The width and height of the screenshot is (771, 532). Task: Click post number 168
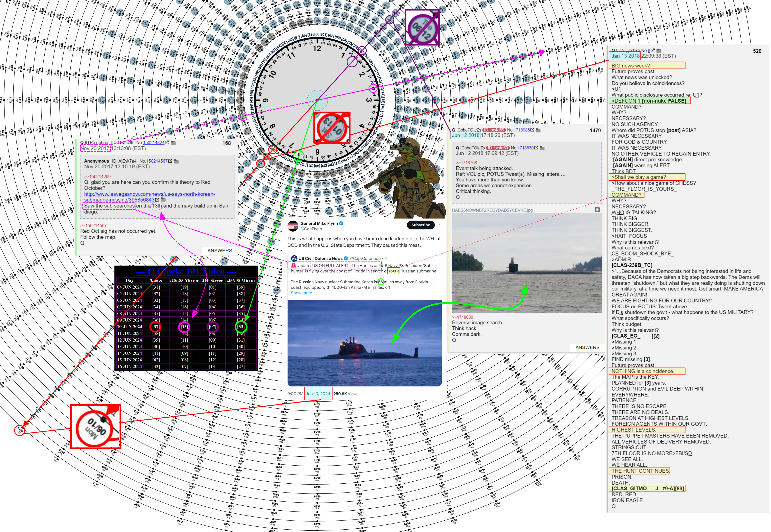(226, 143)
